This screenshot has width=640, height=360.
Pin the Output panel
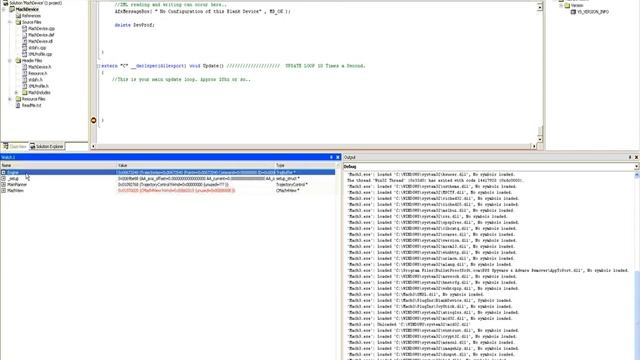[x=630, y=157]
